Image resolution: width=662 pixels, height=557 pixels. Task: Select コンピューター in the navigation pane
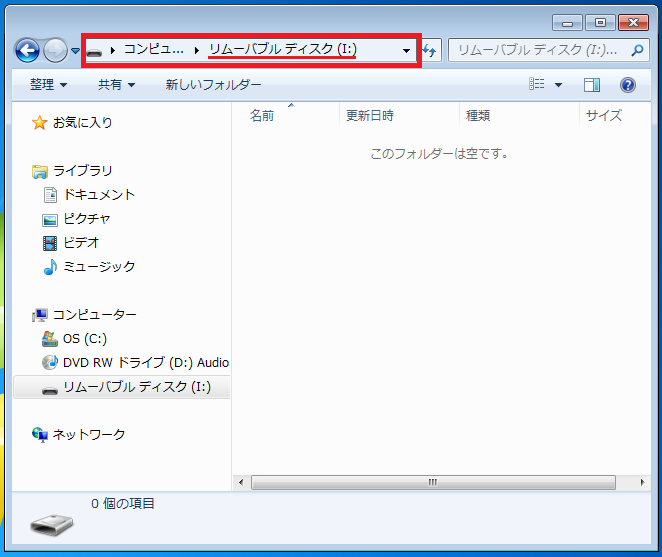pos(95,315)
